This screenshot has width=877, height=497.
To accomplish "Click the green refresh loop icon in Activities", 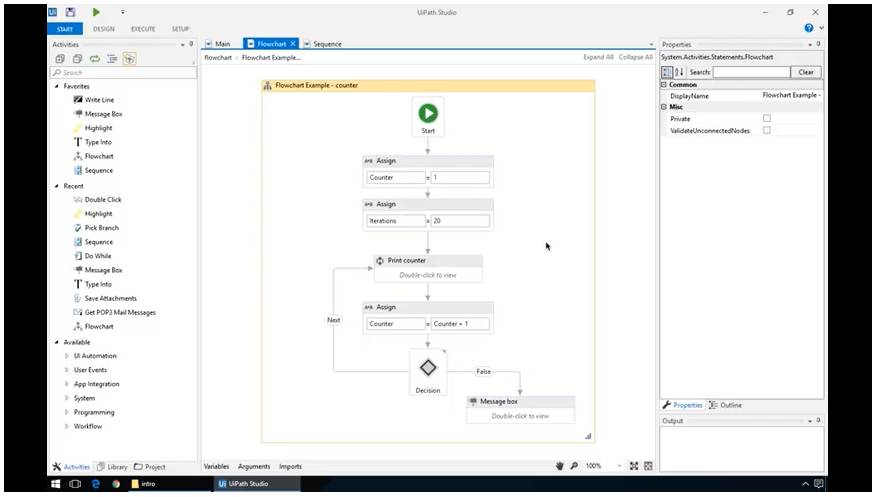I will pyautogui.click(x=95, y=59).
